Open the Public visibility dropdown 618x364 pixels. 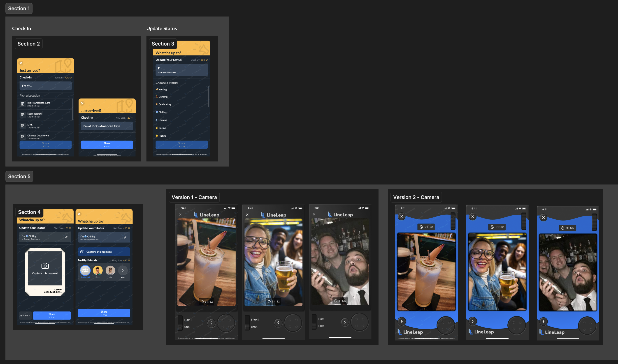point(25,316)
